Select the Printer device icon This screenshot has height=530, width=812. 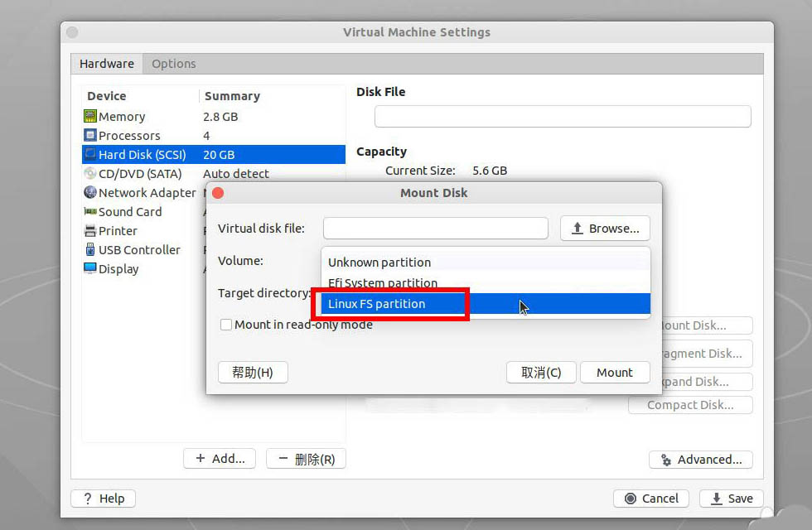pos(92,230)
